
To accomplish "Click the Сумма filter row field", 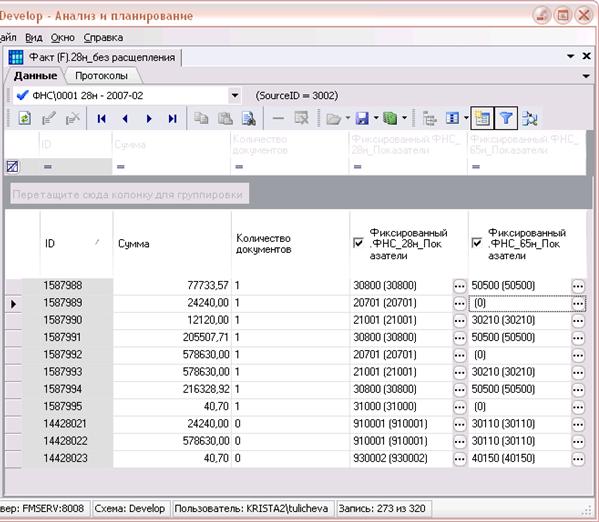I will click(171, 167).
